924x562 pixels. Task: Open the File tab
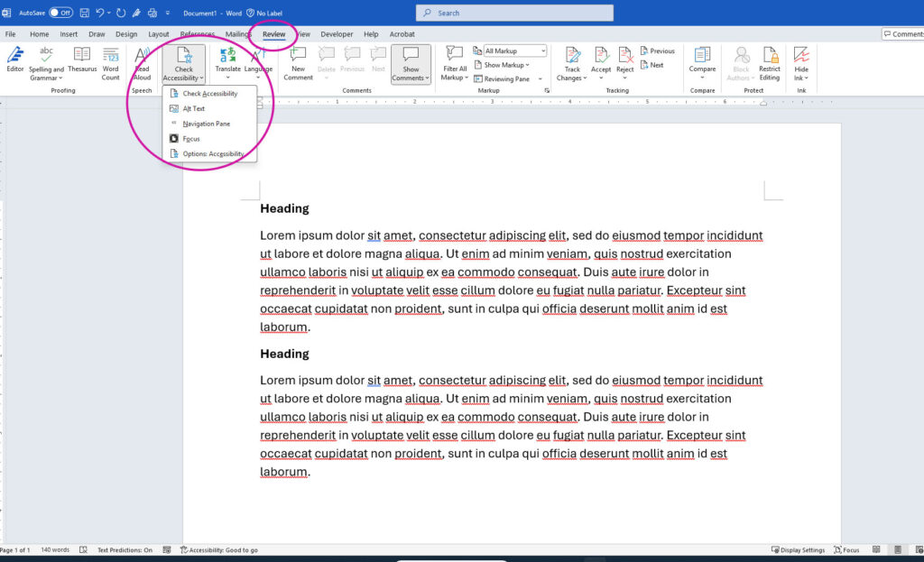tap(11, 34)
